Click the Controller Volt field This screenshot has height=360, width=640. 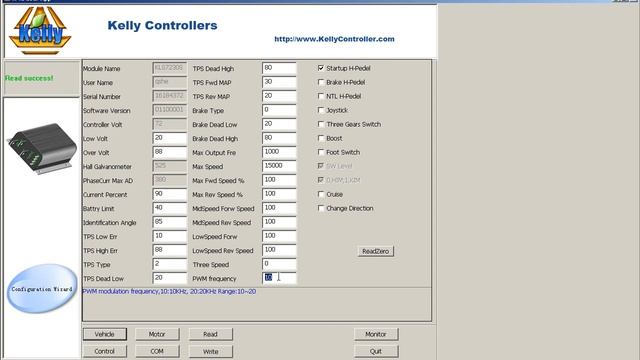(x=170, y=124)
